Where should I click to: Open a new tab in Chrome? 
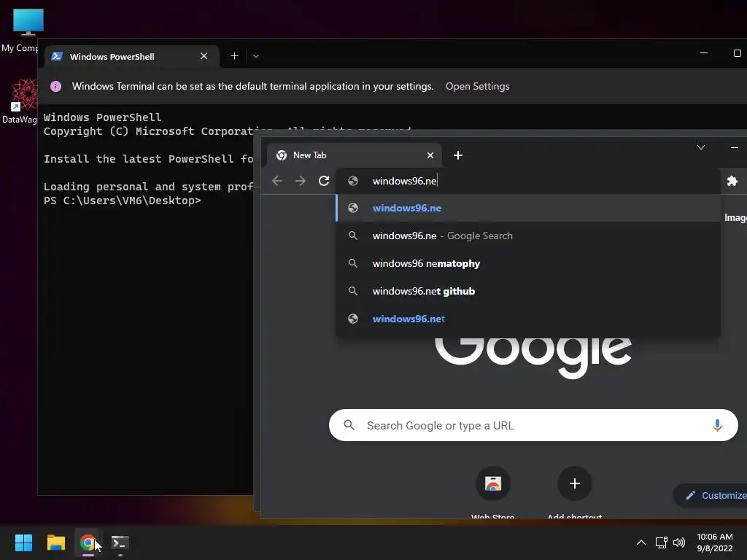point(458,155)
